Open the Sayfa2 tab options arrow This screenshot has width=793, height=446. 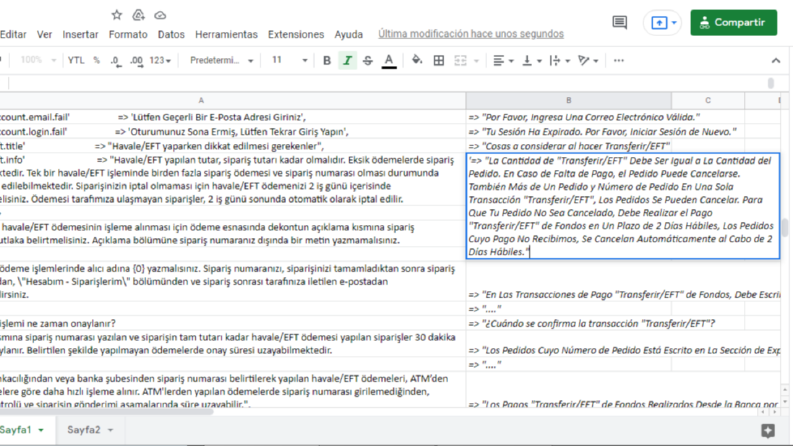110,430
